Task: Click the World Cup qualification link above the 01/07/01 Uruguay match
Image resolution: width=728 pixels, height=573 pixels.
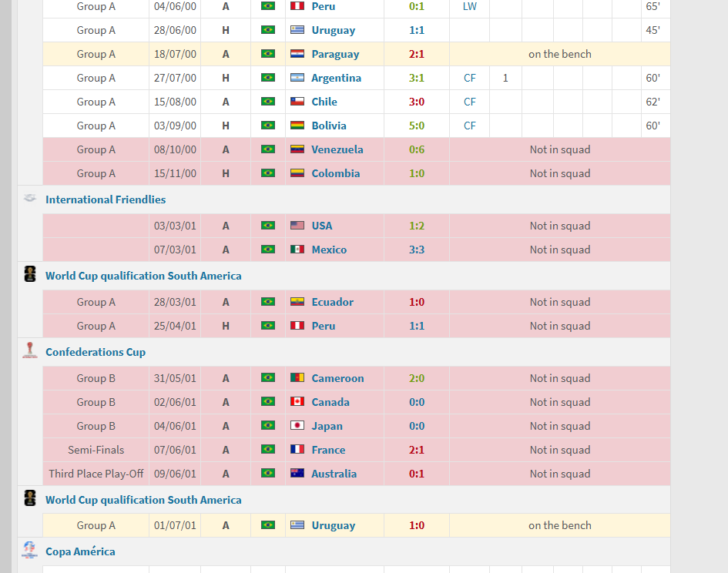Action: 143,500
